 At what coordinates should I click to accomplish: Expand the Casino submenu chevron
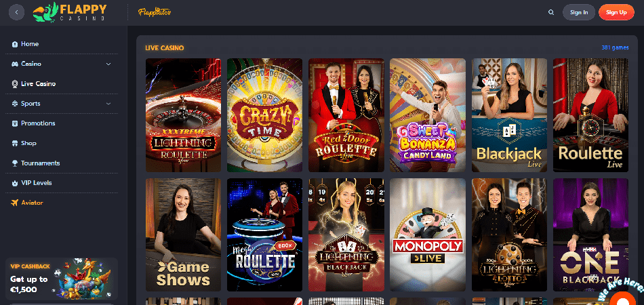[108, 64]
